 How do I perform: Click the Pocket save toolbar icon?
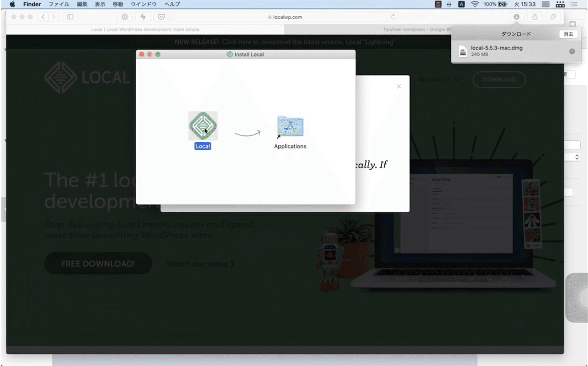(x=161, y=17)
